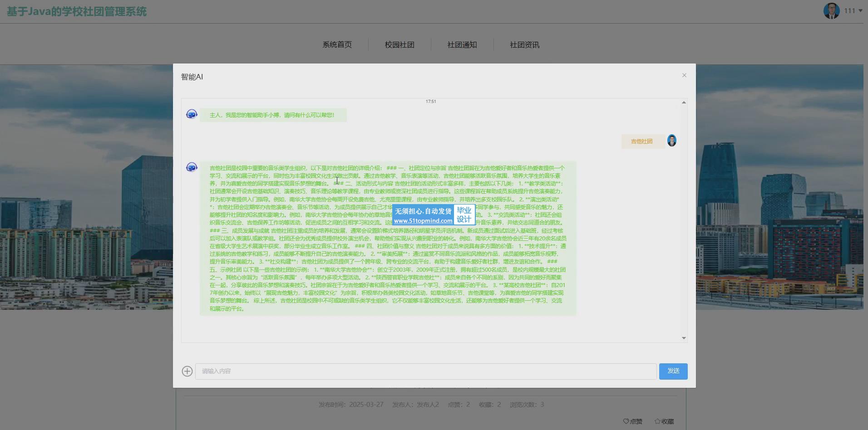Screen dimensions: 868x430
Task: Click the 基于Java的学校社团管理系统 site title
Action: coord(77,12)
